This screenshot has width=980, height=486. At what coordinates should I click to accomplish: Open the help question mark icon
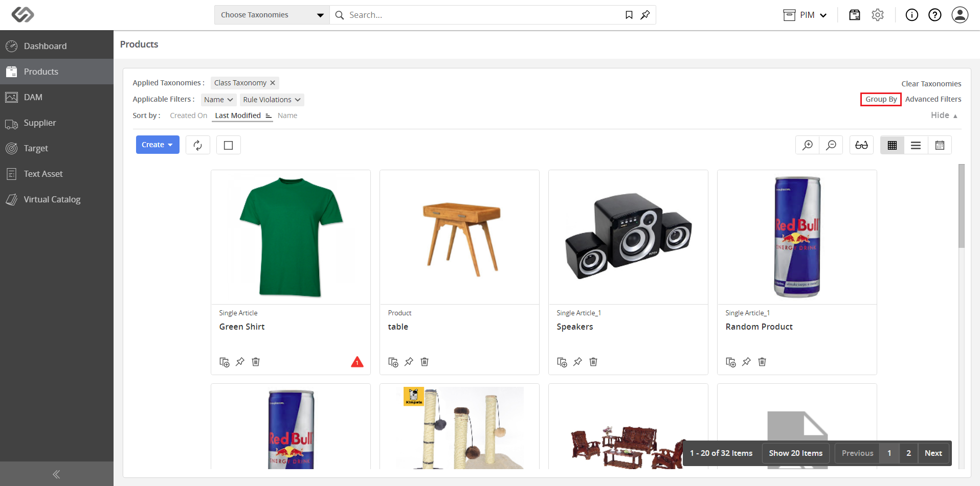[935, 15]
